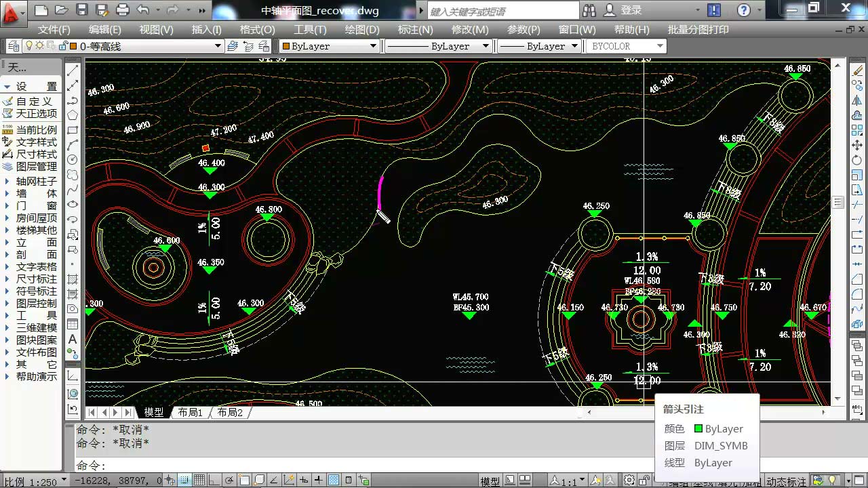Select the Rotate tool in modify toolbar
Image resolution: width=868 pixels, height=488 pixels.
click(x=856, y=160)
